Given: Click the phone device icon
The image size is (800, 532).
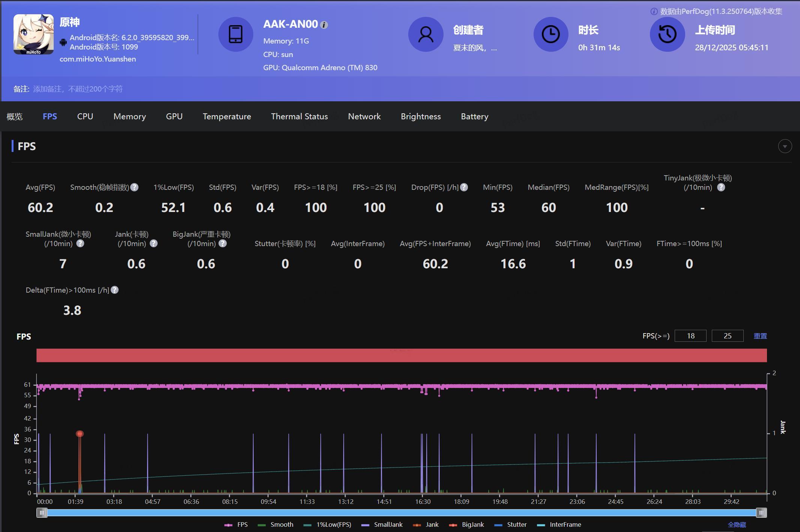Looking at the screenshot, I should [x=236, y=34].
